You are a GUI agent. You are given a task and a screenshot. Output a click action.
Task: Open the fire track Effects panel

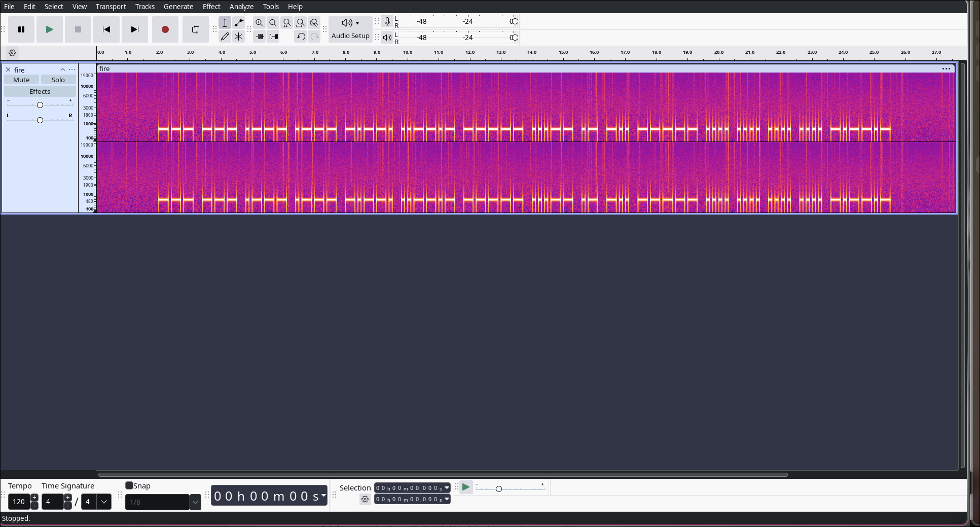(x=40, y=91)
